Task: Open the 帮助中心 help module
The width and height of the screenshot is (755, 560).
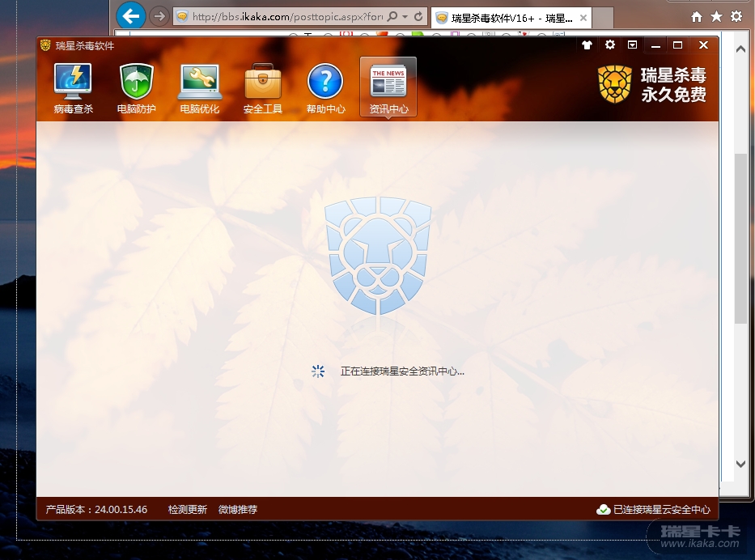Action: 325,88
